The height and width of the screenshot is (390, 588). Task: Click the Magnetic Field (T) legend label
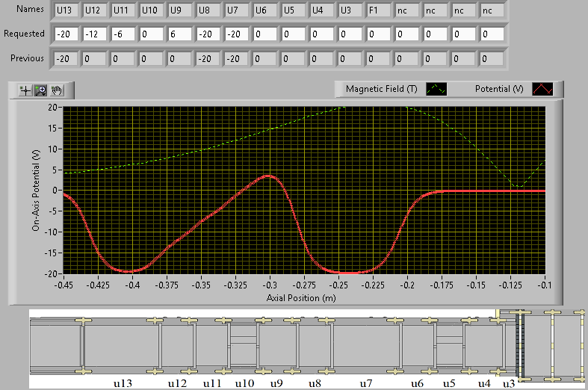pyautogui.click(x=381, y=89)
